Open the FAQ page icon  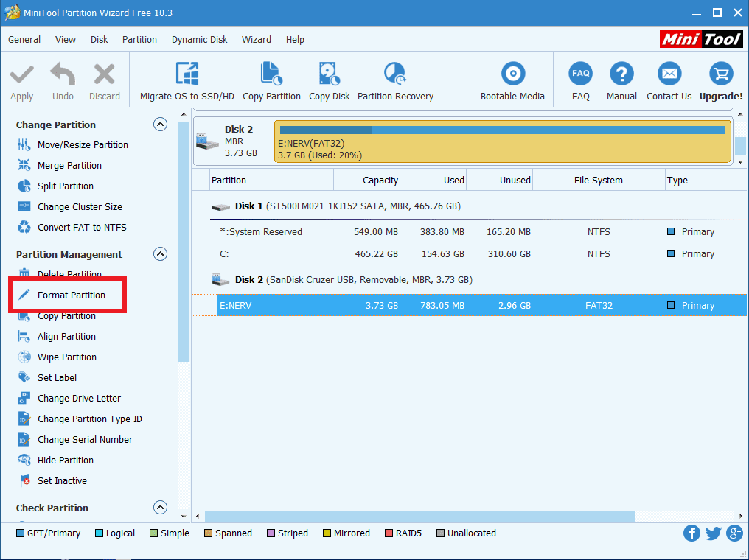click(x=580, y=74)
